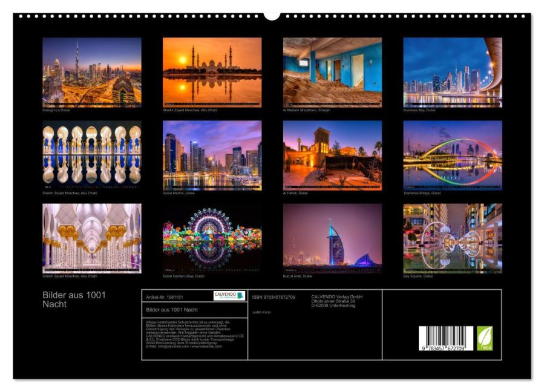
Task: Select the Dubai Garden Glow photo
Action: (x=212, y=238)
